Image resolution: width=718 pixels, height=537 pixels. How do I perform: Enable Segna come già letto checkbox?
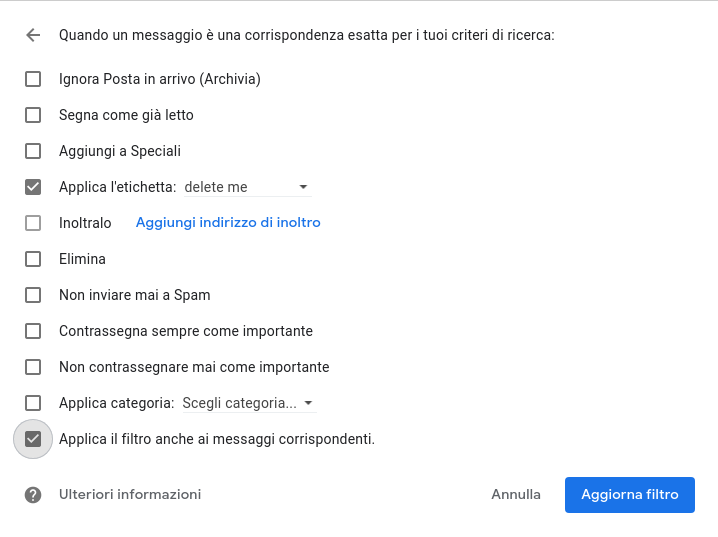point(33,115)
